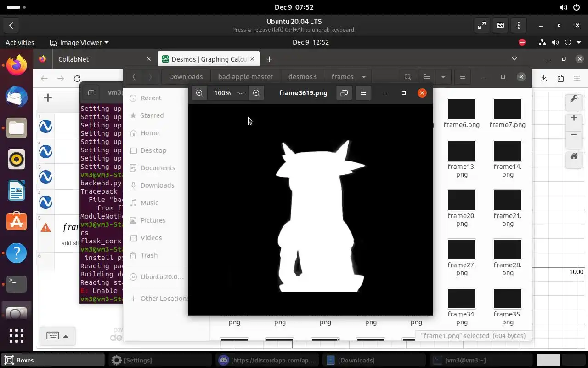This screenshot has width=588, height=368.
Task: Show Applications grid in dock
Action: coord(17,335)
